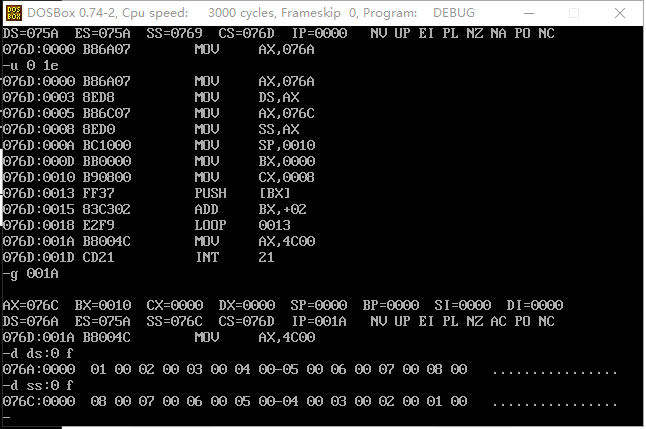The width and height of the screenshot is (646, 429).
Task: Click the 'LOOP 0013' instruction line
Action: 147,226
